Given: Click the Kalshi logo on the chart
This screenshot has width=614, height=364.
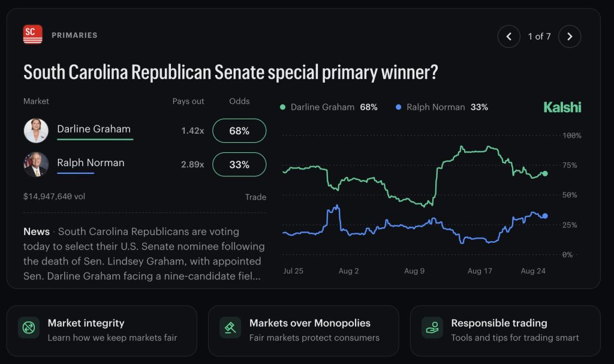Looking at the screenshot, I should tap(562, 107).
